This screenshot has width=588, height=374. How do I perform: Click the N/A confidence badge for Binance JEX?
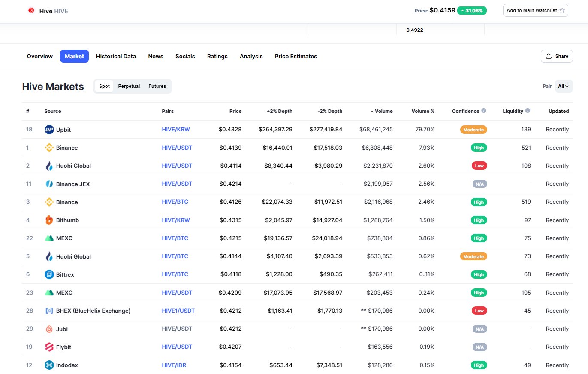479,184
